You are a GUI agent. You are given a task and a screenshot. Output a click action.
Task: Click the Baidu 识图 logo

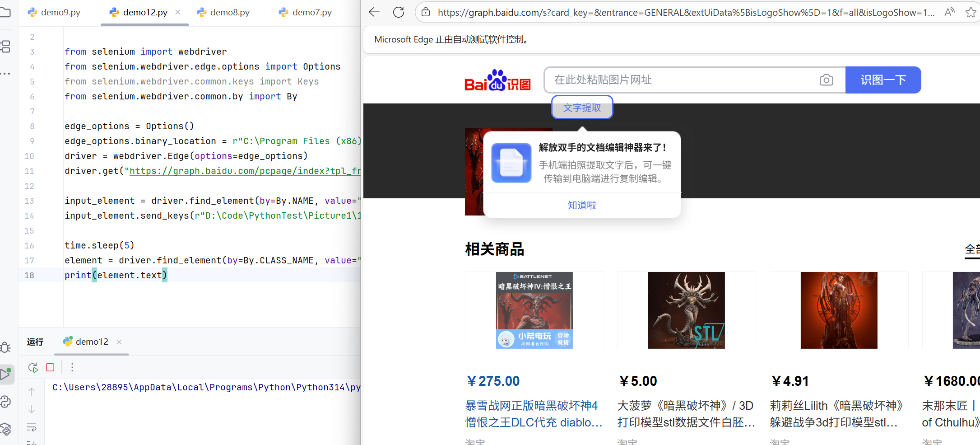point(497,80)
